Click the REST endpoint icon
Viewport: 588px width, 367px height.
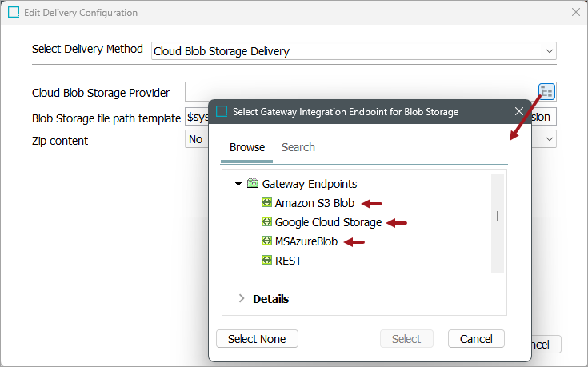pyautogui.click(x=267, y=261)
